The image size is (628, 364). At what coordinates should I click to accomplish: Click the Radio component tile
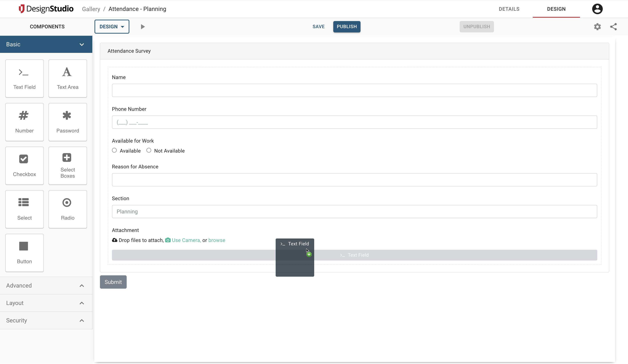68,209
